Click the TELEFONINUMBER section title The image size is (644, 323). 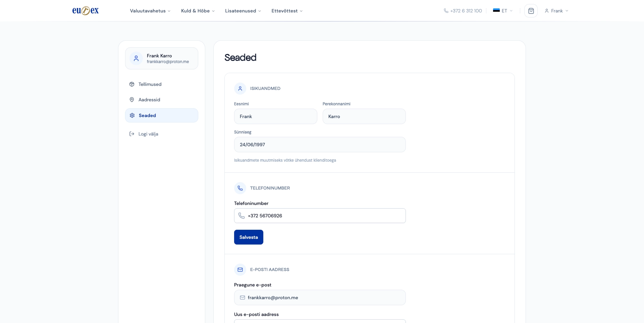coord(270,188)
